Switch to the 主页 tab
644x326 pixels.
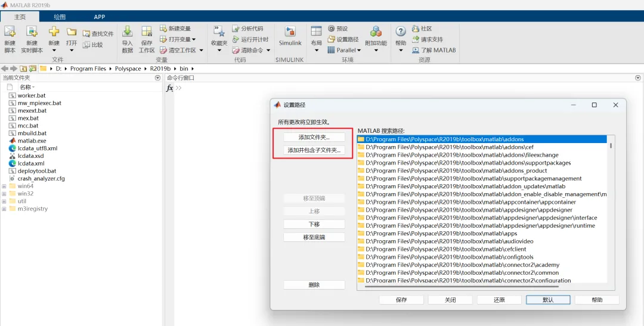tap(20, 17)
